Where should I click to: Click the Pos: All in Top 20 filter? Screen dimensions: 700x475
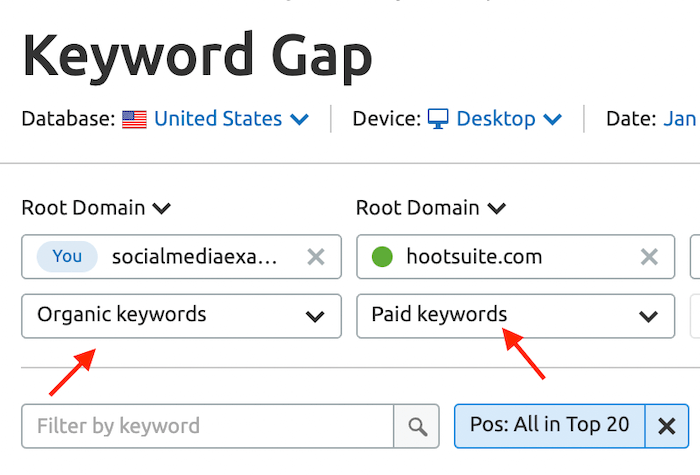550,425
